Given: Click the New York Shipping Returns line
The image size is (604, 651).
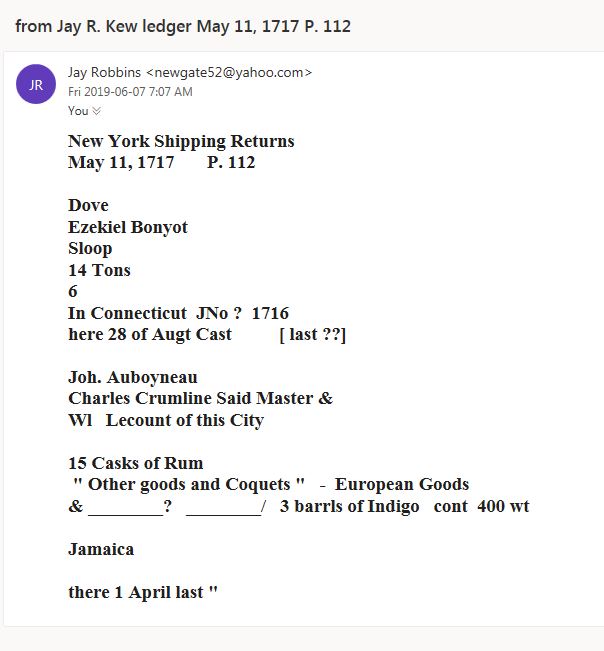Looking at the screenshot, I should pyautogui.click(x=181, y=141).
